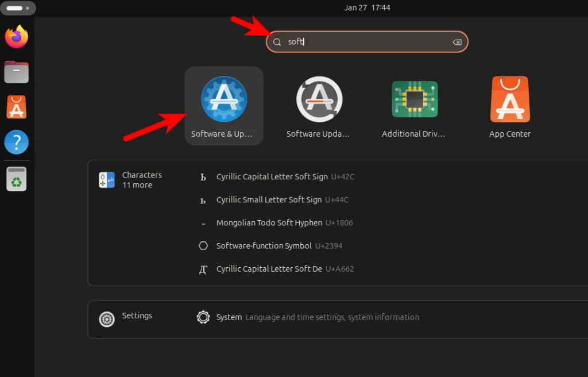Image resolution: width=588 pixels, height=377 pixels.
Task: Open the clock showing Jan 27 17:44
Action: pos(367,7)
